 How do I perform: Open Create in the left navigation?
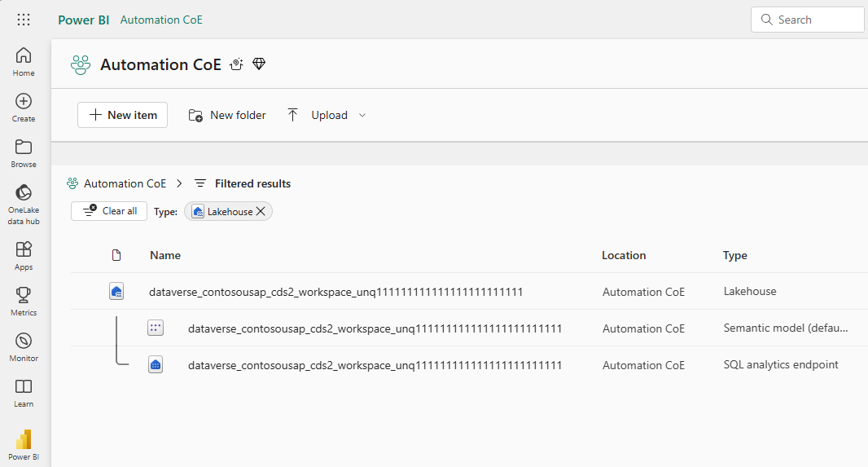coord(24,108)
